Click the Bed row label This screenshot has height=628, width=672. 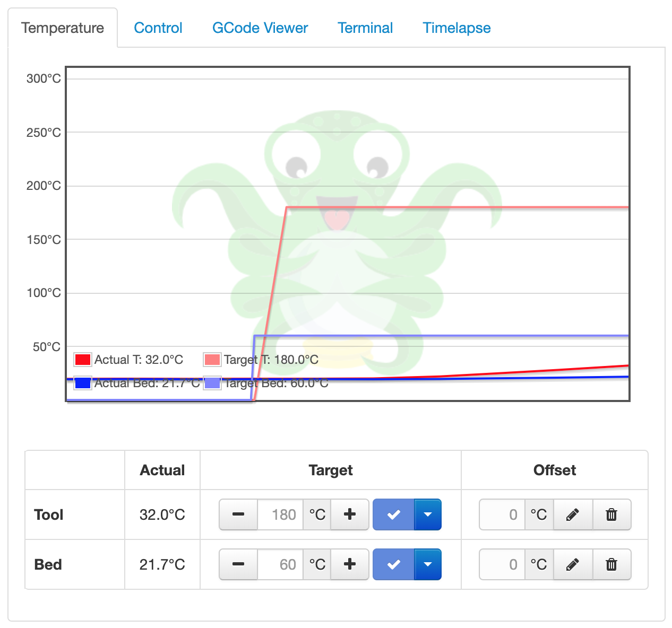pos(48,564)
